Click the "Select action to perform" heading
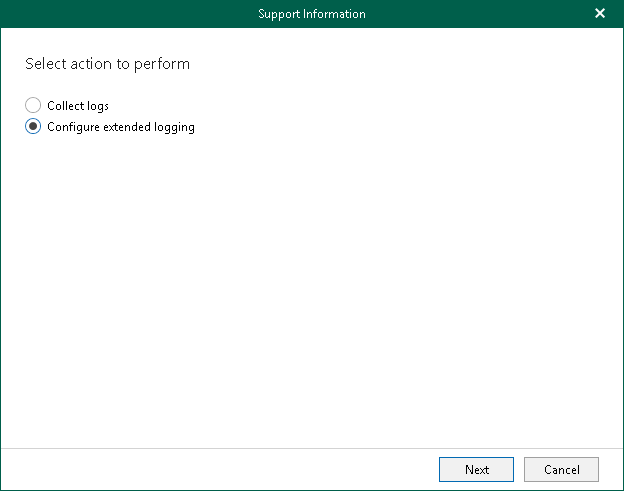 107,64
